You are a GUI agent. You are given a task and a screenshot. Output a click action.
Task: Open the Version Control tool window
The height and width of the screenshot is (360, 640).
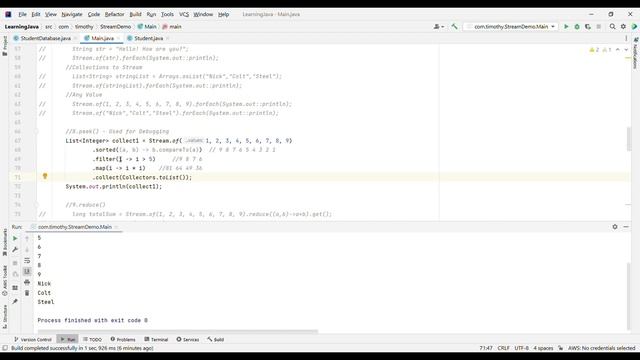click(33, 340)
